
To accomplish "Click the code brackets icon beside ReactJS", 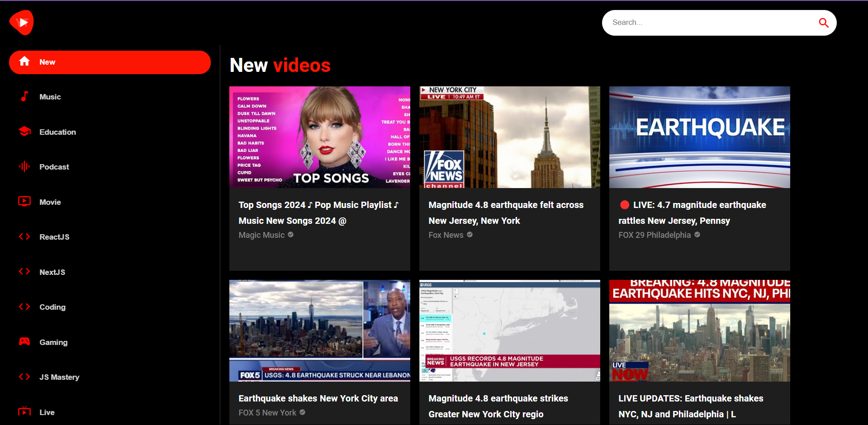I will [24, 236].
